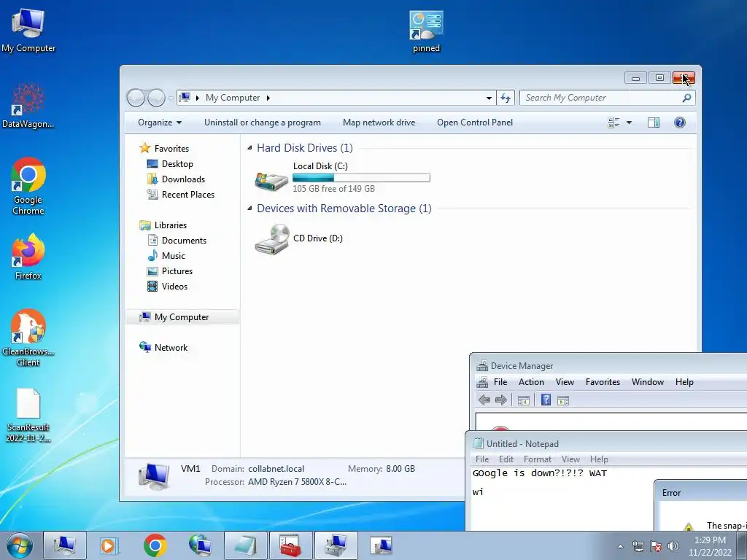The height and width of the screenshot is (560, 747).
Task: Open the My Computer desktop icon
Action: point(28,29)
